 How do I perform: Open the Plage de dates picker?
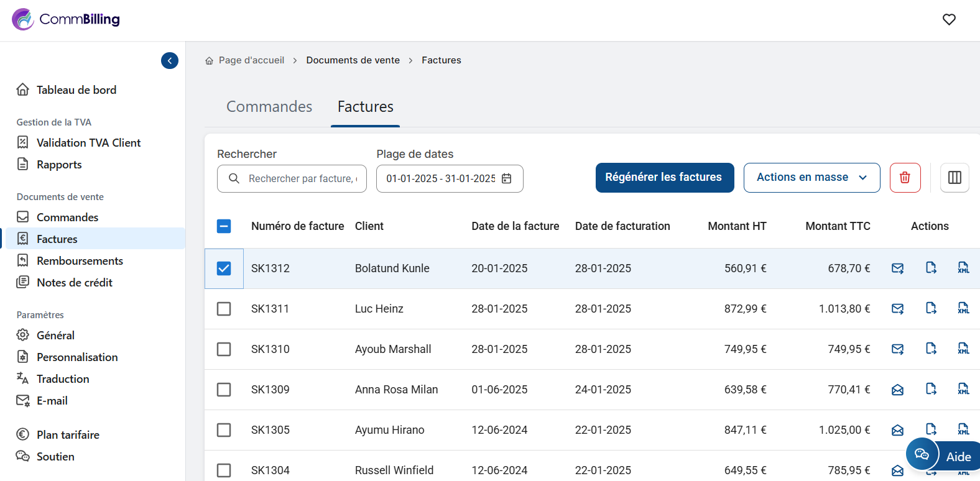[449, 179]
